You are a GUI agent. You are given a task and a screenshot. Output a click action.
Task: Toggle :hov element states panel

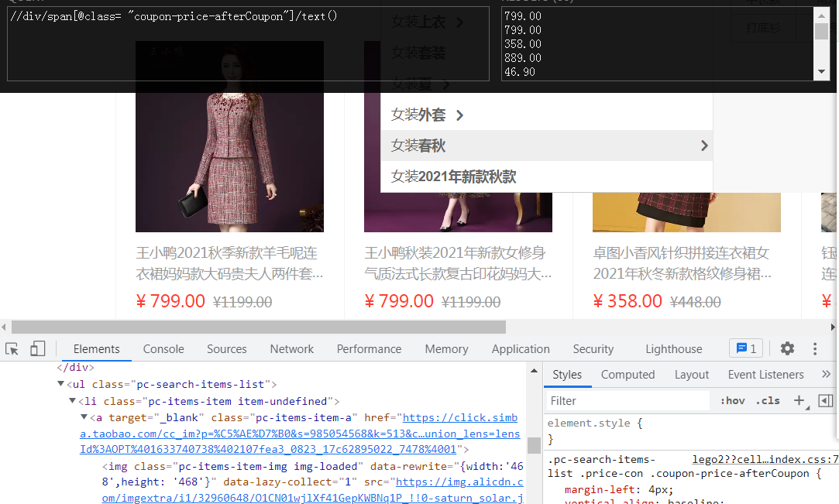click(731, 400)
